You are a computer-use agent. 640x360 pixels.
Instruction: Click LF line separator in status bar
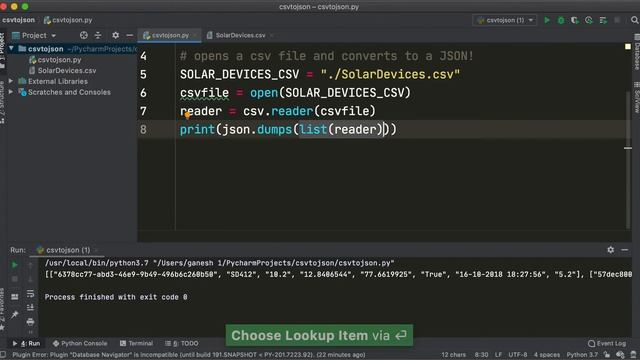tap(498, 355)
